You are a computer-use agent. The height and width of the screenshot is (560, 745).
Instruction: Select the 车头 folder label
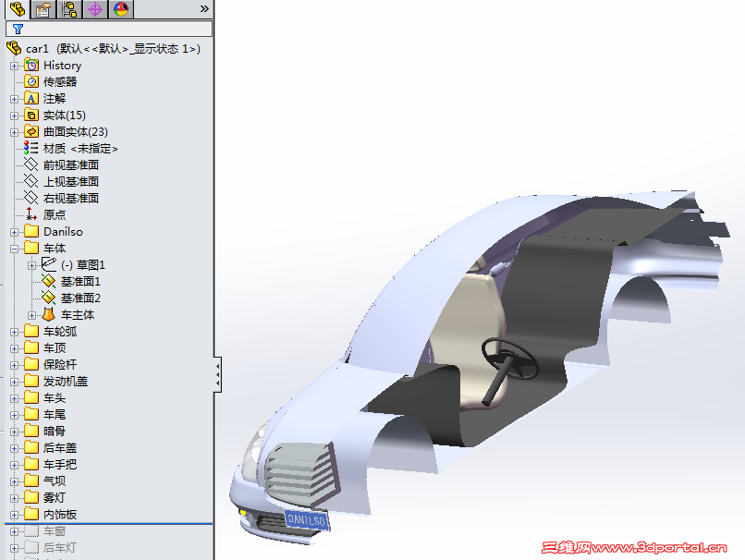(x=55, y=398)
